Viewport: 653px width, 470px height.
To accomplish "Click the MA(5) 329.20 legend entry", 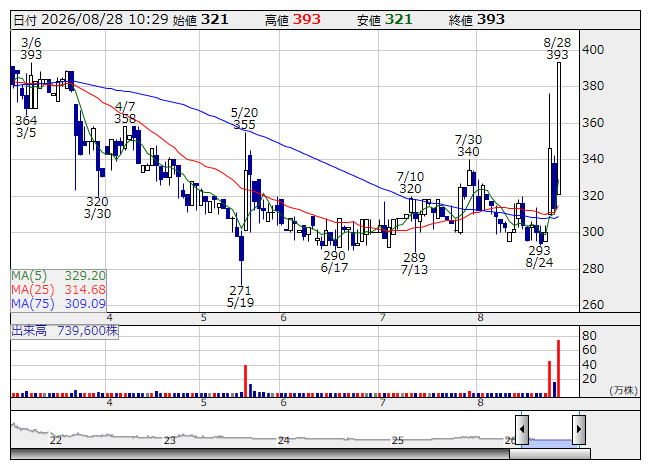I will click(58, 276).
